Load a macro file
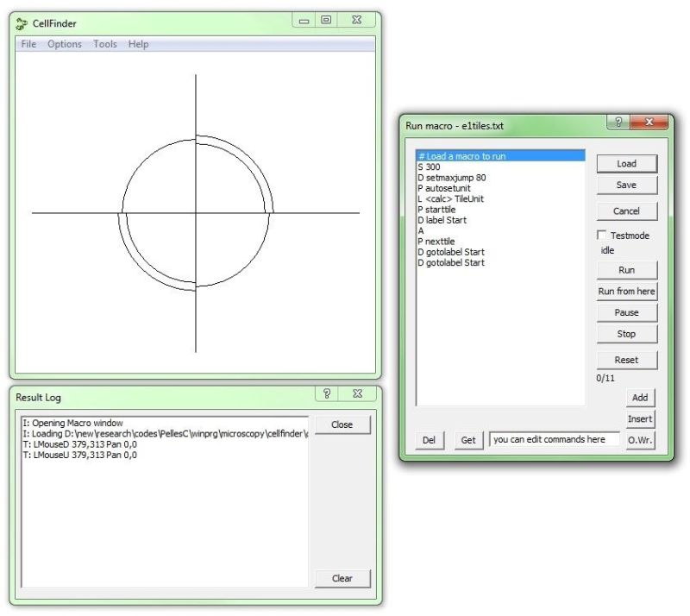Viewport: 690px width, 616px height. tap(627, 164)
